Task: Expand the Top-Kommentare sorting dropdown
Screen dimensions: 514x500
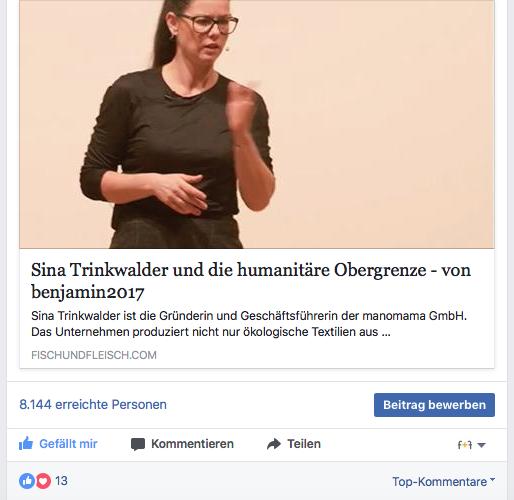Action: [x=444, y=482]
